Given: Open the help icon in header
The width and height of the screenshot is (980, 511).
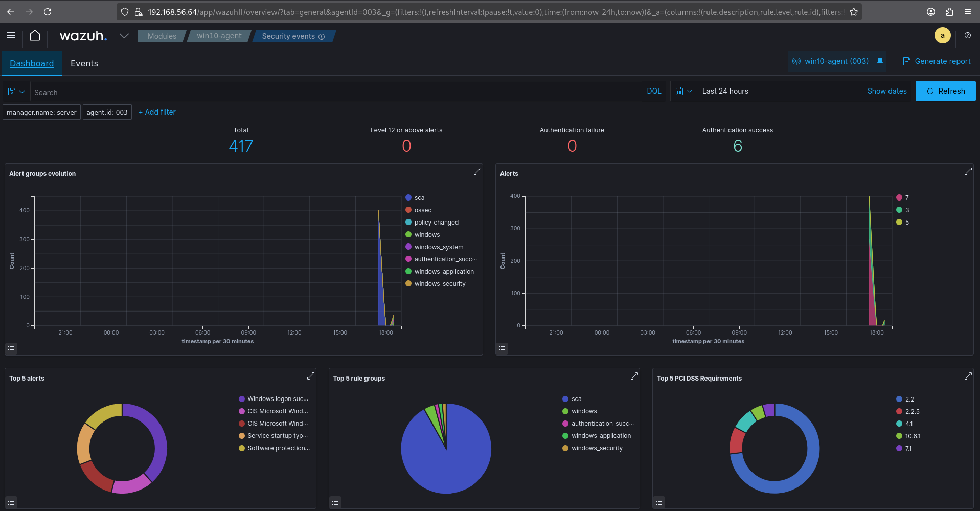Looking at the screenshot, I should (967, 36).
